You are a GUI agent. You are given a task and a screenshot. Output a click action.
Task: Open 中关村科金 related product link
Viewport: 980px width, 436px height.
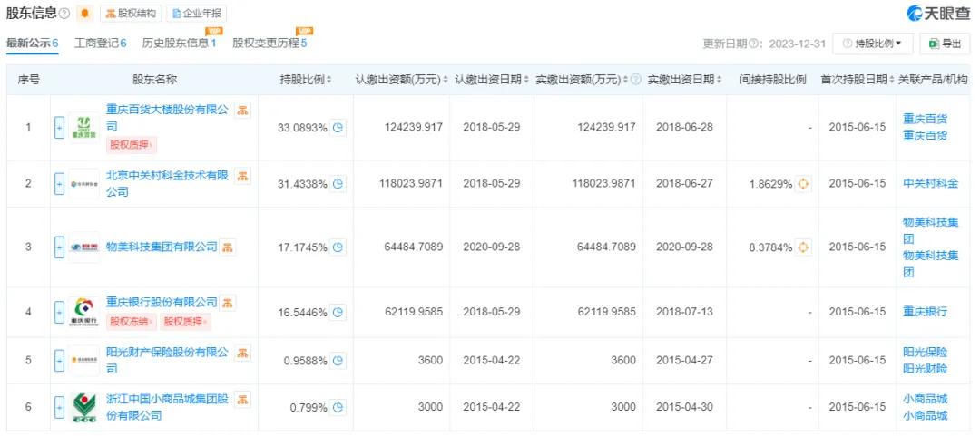point(931,184)
